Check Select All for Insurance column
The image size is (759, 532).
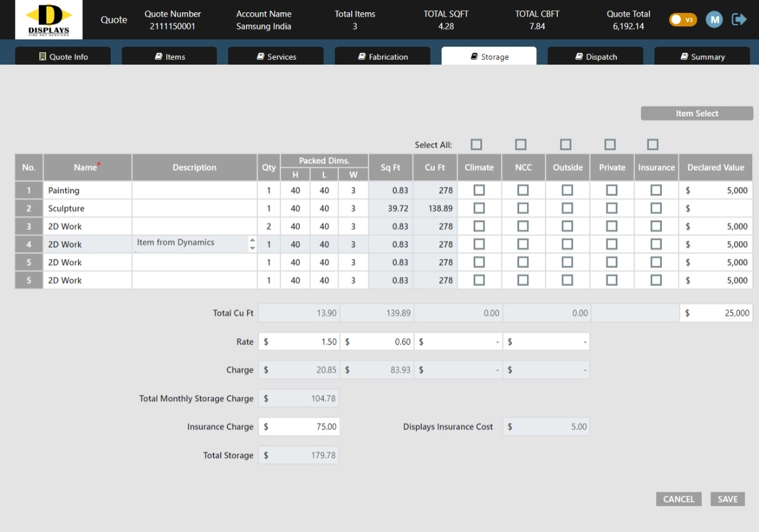[x=653, y=145]
